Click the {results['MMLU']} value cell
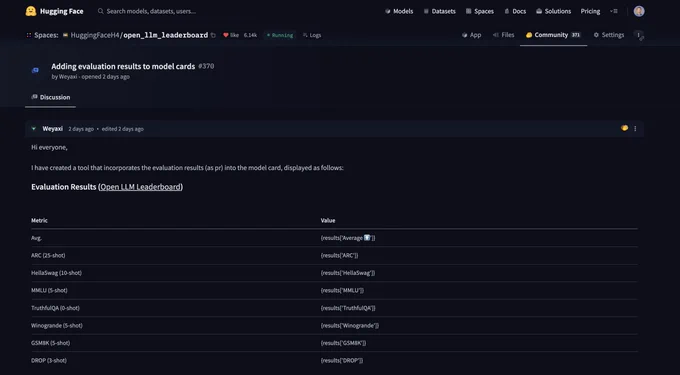This screenshot has height=375, width=680. pyautogui.click(x=342, y=290)
